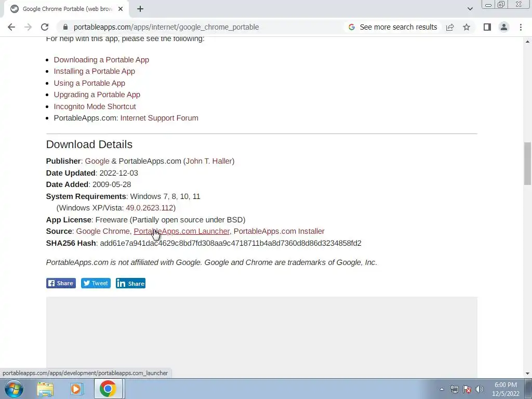
Task: Click the Google Chrome source link
Action: pyautogui.click(x=103, y=231)
